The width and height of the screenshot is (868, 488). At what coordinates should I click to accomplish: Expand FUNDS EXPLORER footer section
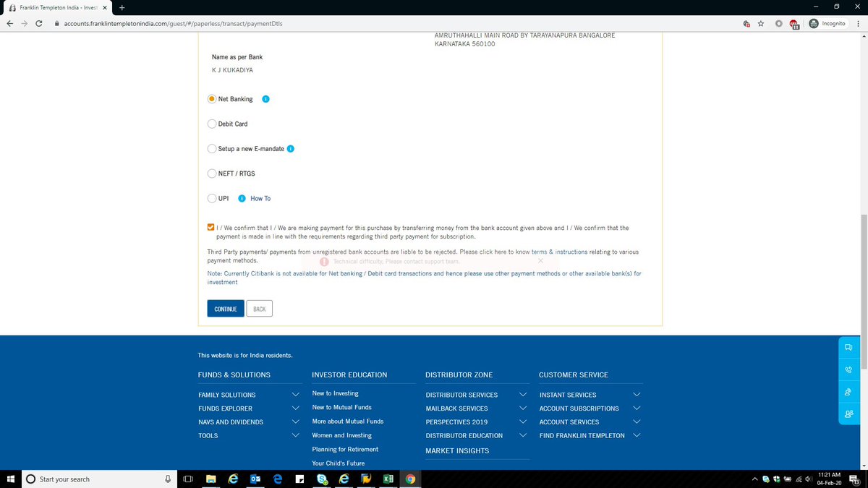coord(295,408)
